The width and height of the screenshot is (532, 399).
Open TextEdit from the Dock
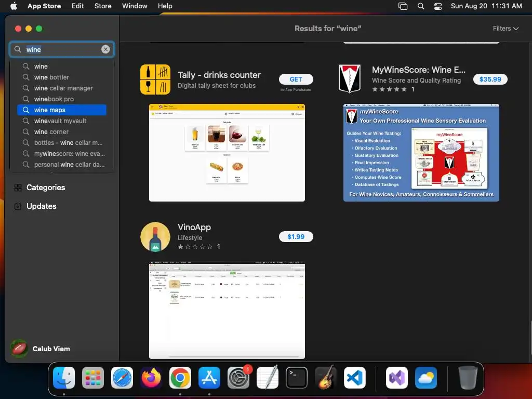coord(268,378)
